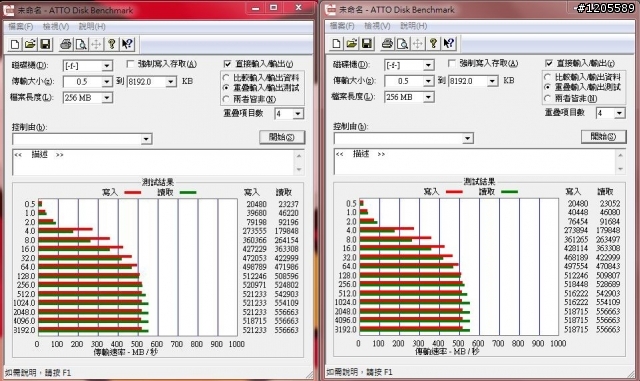Click Open folder icon in left window
Screen dimensions: 640x381
tap(30, 44)
